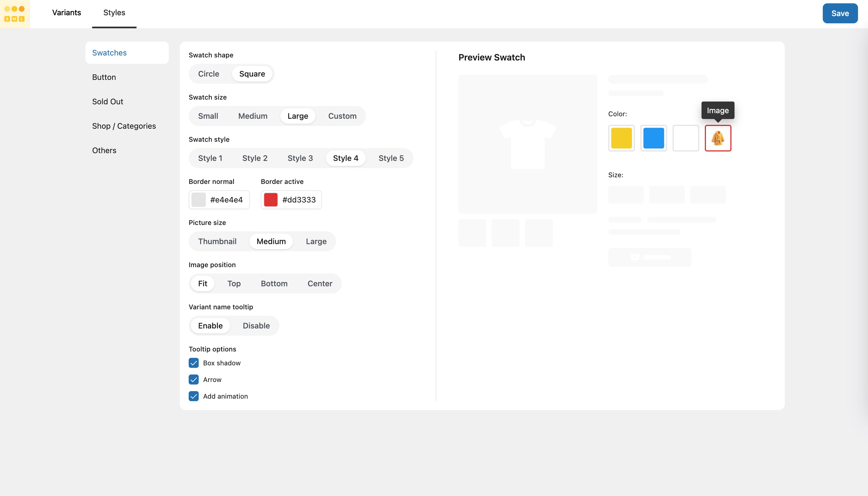This screenshot has width=868, height=496.
Task: Open the Sold Out settings section
Action: [x=107, y=102]
